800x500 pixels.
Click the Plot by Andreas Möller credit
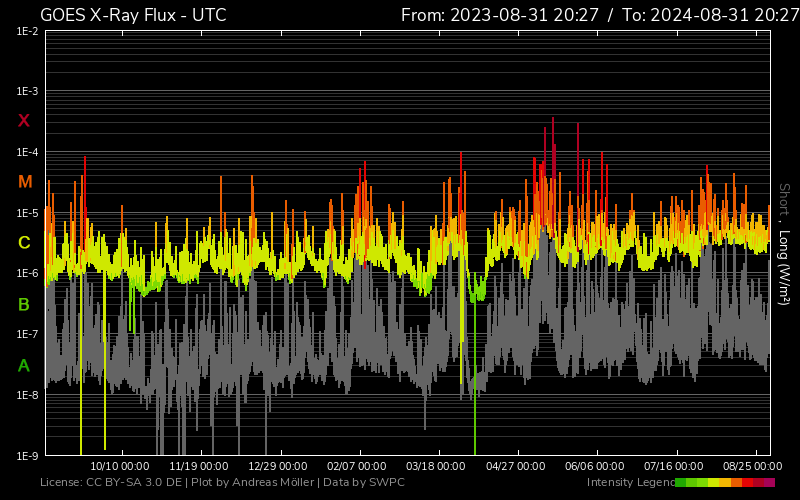click(251, 483)
